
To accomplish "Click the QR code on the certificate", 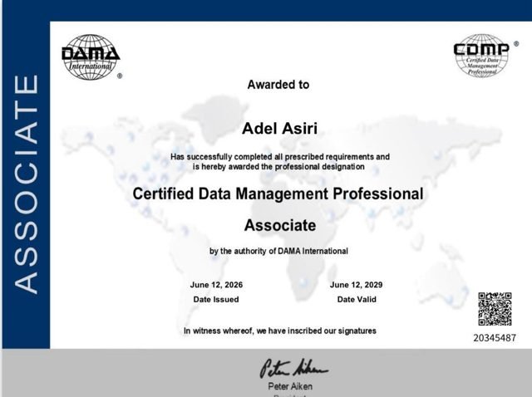I will click(x=495, y=309).
